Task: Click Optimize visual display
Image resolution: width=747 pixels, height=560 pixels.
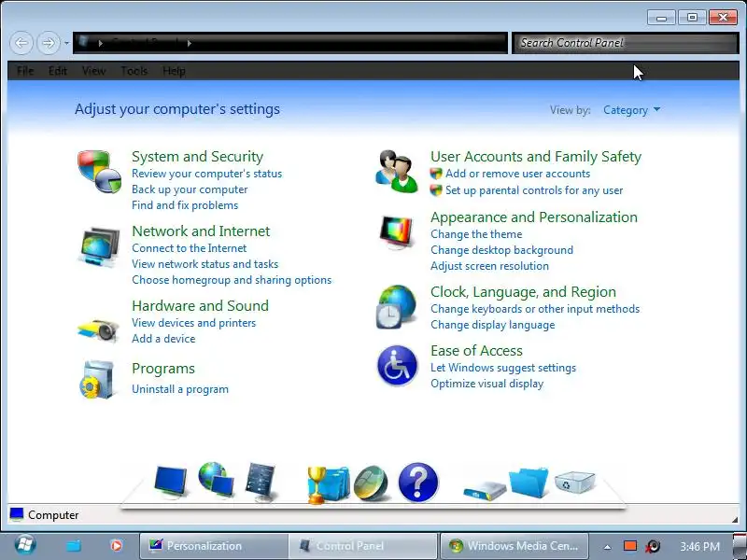Action: click(x=486, y=384)
